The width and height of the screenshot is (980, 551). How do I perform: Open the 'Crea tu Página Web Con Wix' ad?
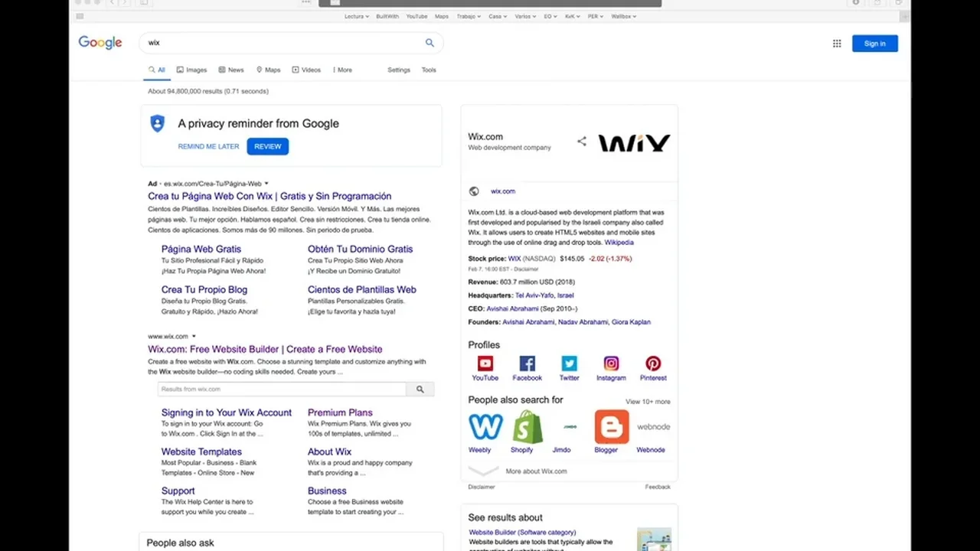coord(269,197)
